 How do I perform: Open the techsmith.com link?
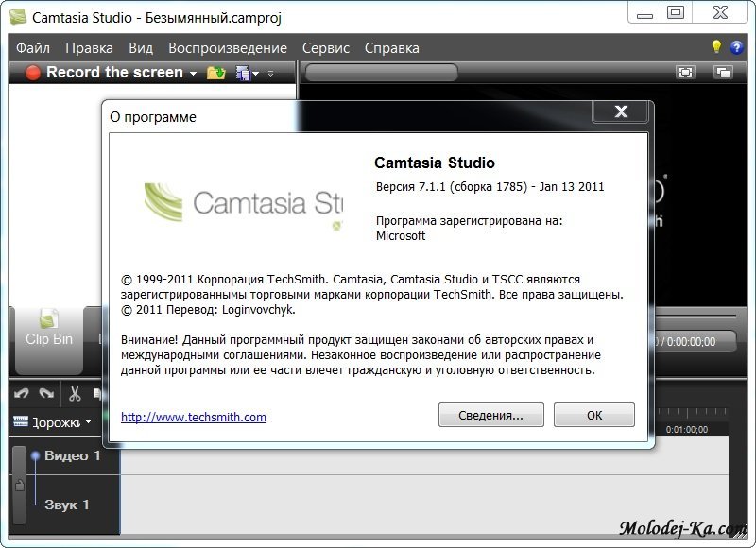194,417
